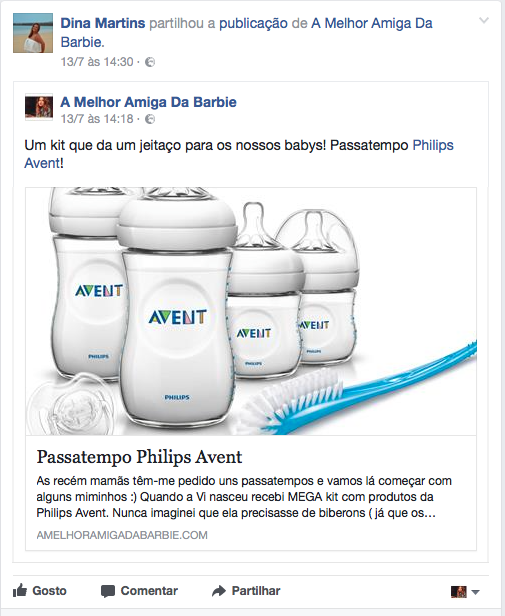Click the Partilhar arrow icon
Viewport: 505px width, 616px height.
click(x=219, y=591)
